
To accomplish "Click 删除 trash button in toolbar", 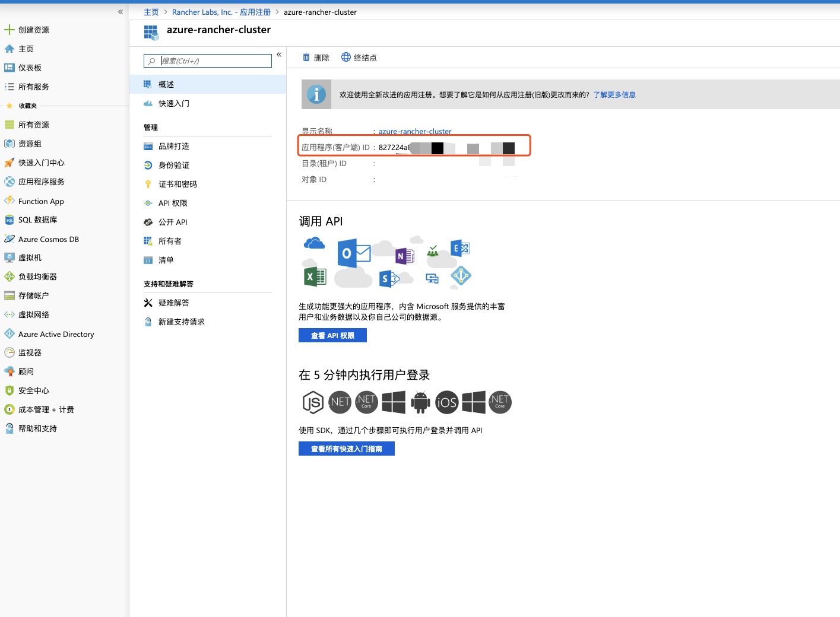I will tap(316, 58).
